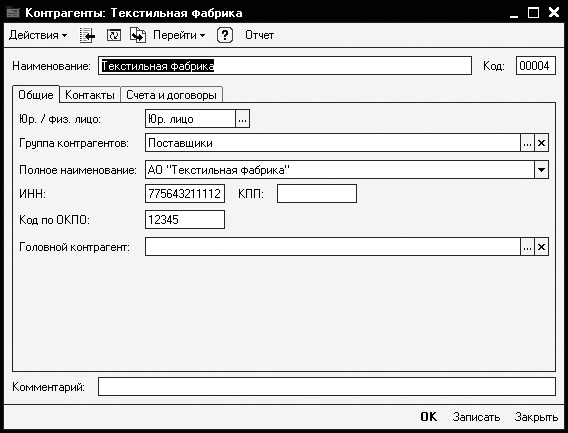568x433 pixels.
Task: Clear the Группа контрагентов field with X
Action: pyautogui.click(x=542, y=143)
